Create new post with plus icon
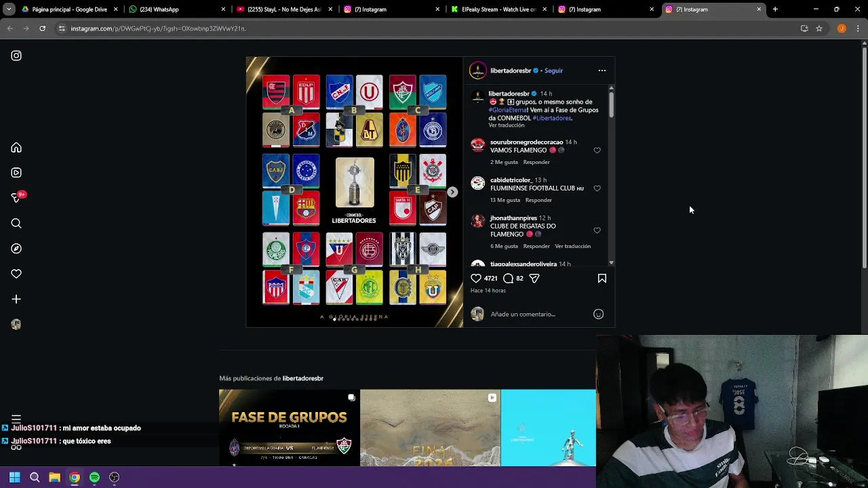 click(x=16, y=299)
